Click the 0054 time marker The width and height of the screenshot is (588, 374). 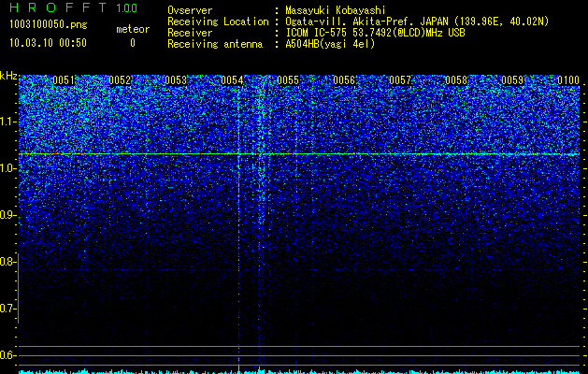(232, 80)
